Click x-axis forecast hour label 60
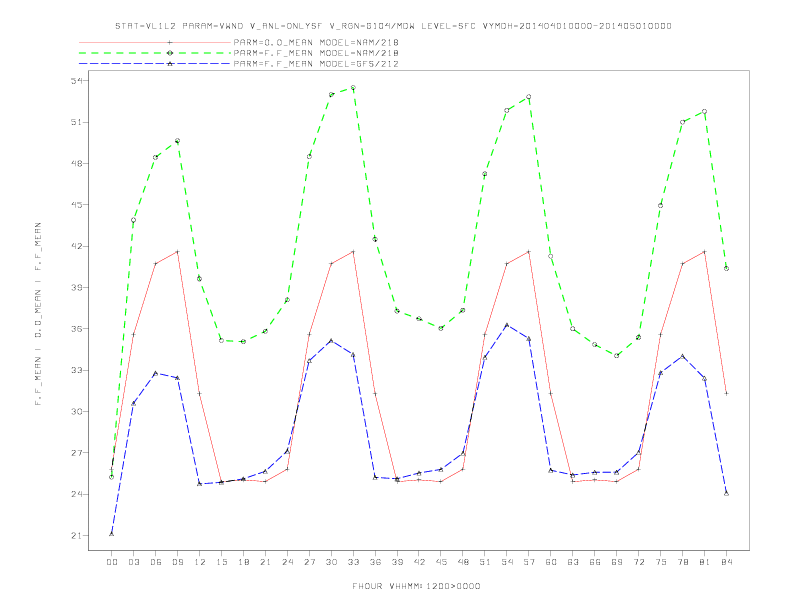Image resolution: width=792 pixels, height=612 pixels. point(551,562)
